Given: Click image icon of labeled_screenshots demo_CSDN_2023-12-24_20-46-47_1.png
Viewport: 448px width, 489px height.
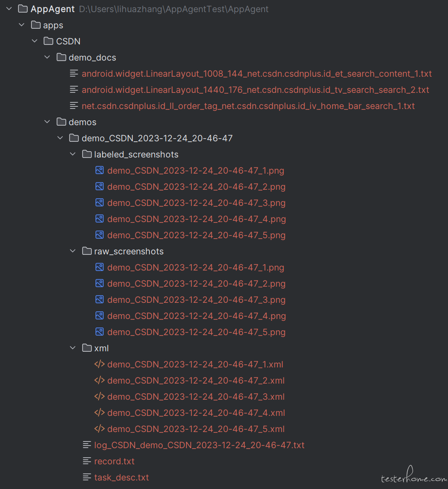Looking at the screenshot, I should coord(100,170).
